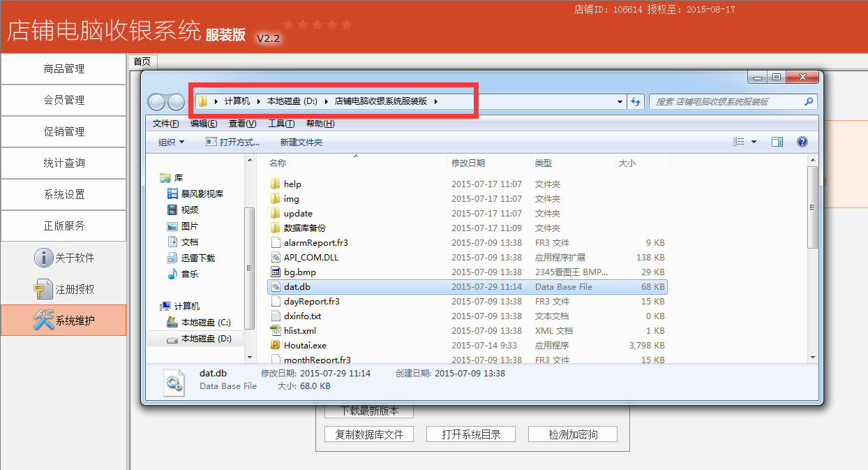Image resolution: width=868 pixels, height=470 pixels.
Task: Open the view options dropdown arrow
Action: pyautogui.click(x=754, y=142)
